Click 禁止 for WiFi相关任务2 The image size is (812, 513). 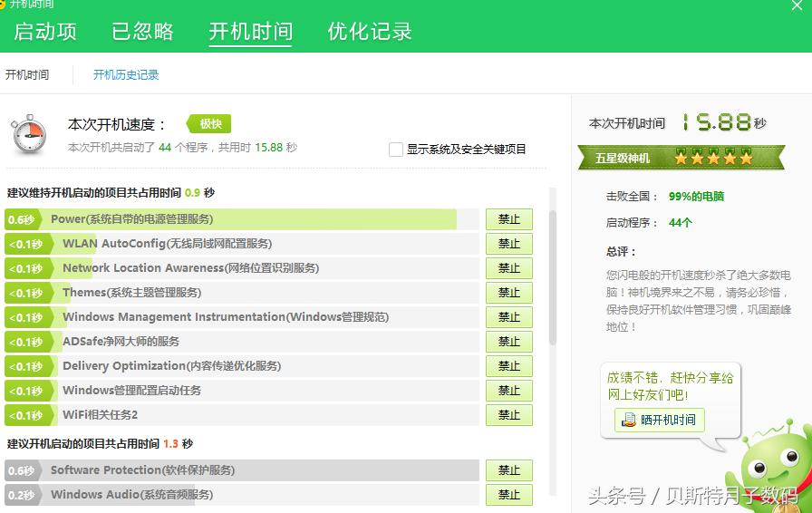(509, 415)
